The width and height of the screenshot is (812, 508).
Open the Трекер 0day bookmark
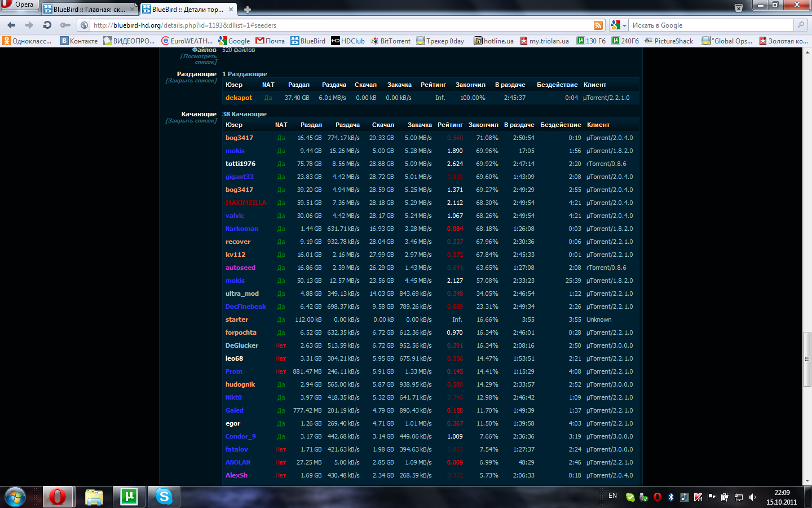coord(440,41)
